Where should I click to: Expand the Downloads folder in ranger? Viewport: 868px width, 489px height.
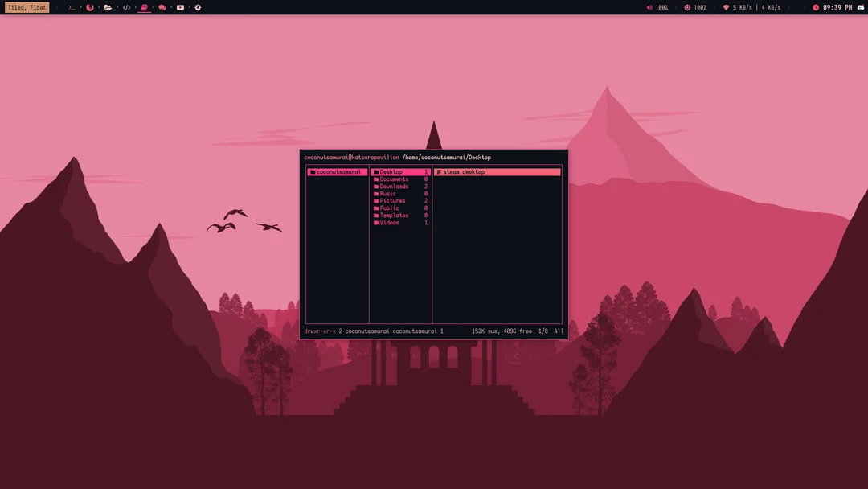click(x=394, y=186)
